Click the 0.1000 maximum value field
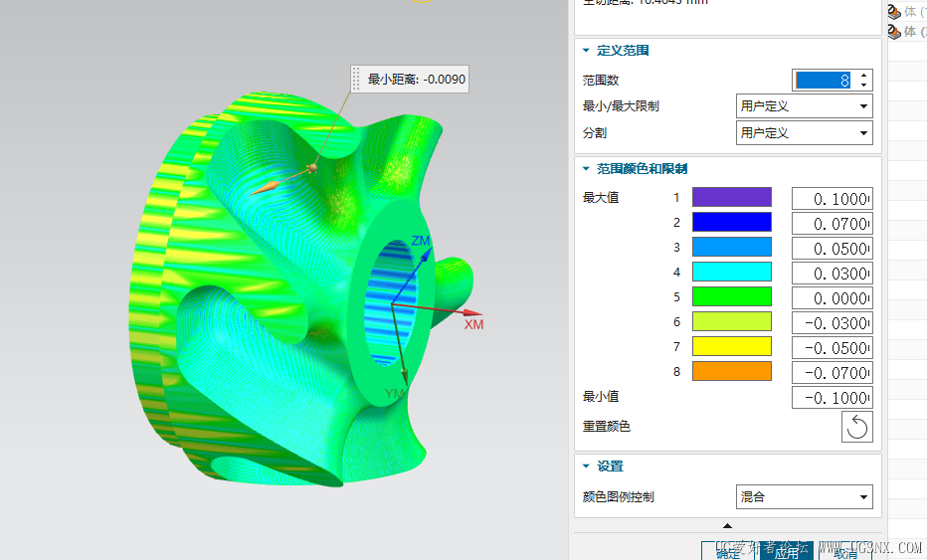 (833, 199)
